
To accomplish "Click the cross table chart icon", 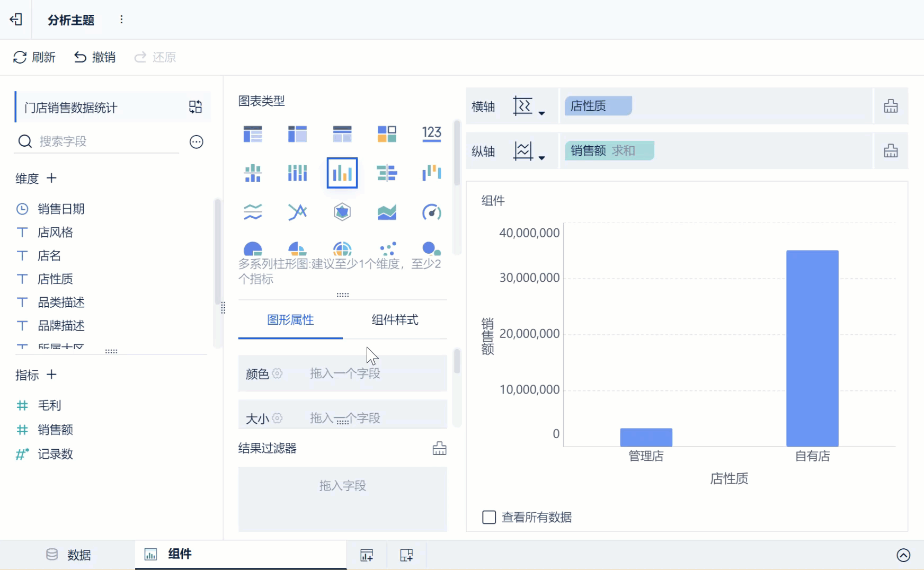I will click(x=297, y=133).
